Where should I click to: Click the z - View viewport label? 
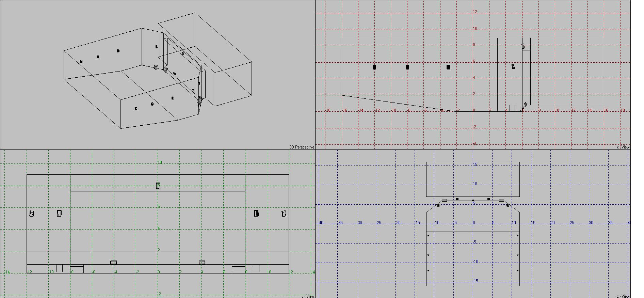[x=623, y=296]
